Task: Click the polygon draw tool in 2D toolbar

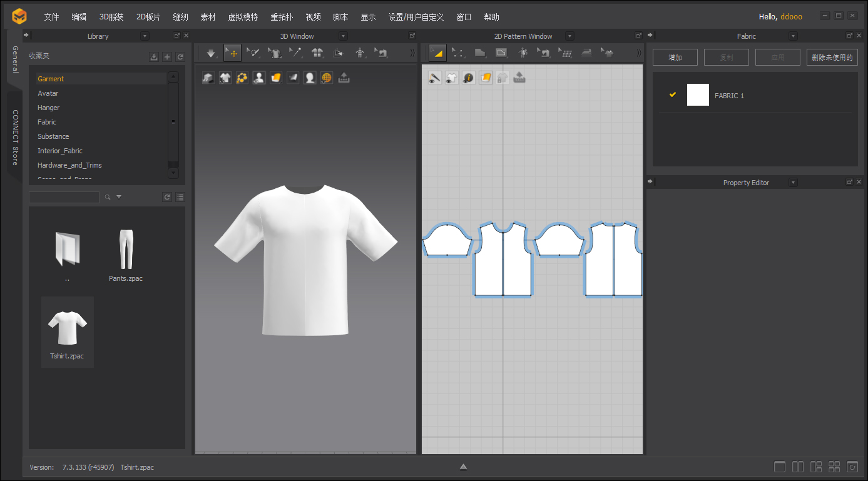Action: [480, 53]
